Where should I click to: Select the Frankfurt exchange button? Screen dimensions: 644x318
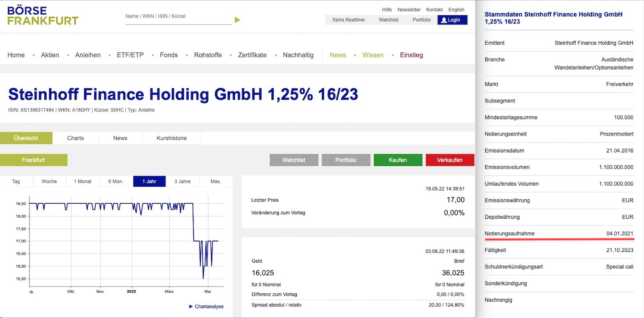pyautogui.click(x=34, y=160)
